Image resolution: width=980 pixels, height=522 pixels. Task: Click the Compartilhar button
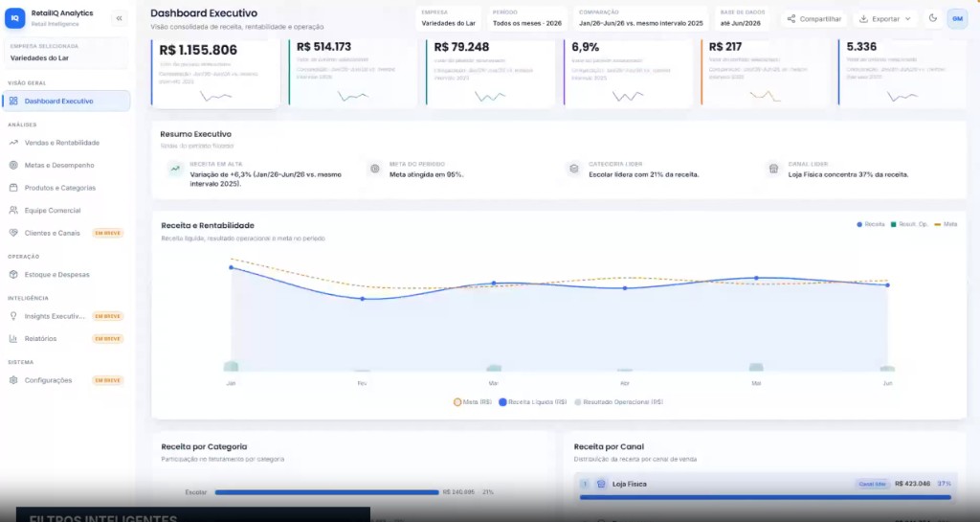coord(814,19)
